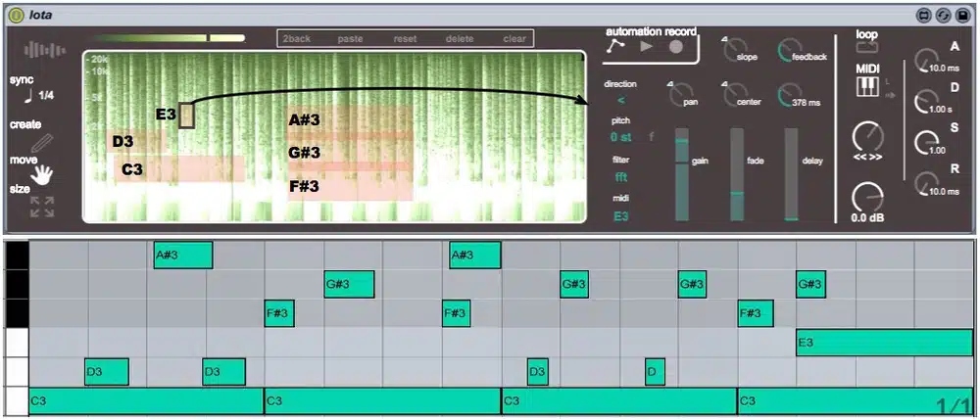Viewport: 980px width, 420px height.
Task: Click the small arrow icon next to MIDI
Action: click(890, 95)
